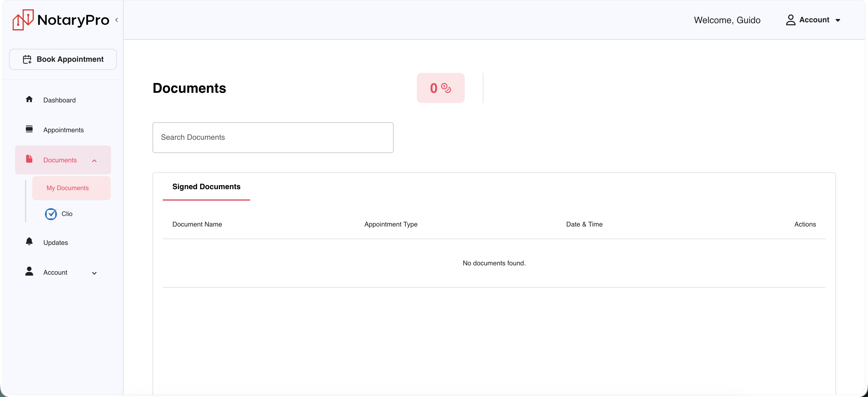Open the Clio integration link

[x=67, y=214]
